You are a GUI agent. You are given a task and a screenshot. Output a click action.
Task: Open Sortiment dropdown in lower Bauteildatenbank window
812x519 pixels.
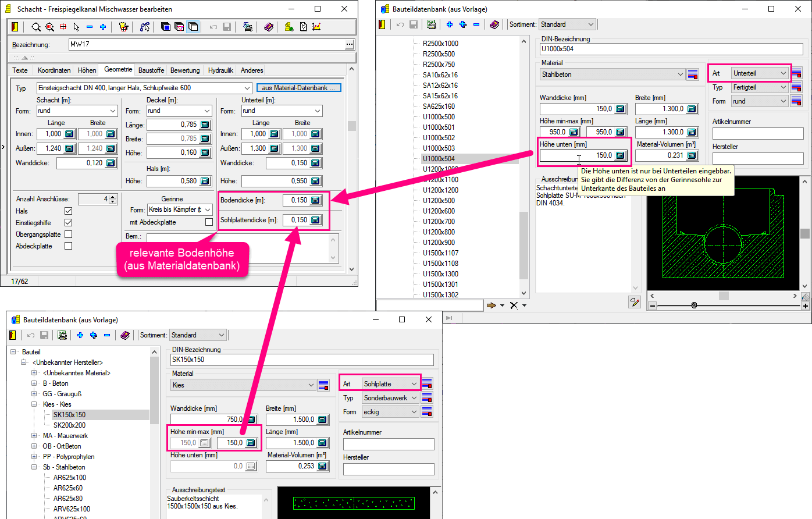point(197,335)
